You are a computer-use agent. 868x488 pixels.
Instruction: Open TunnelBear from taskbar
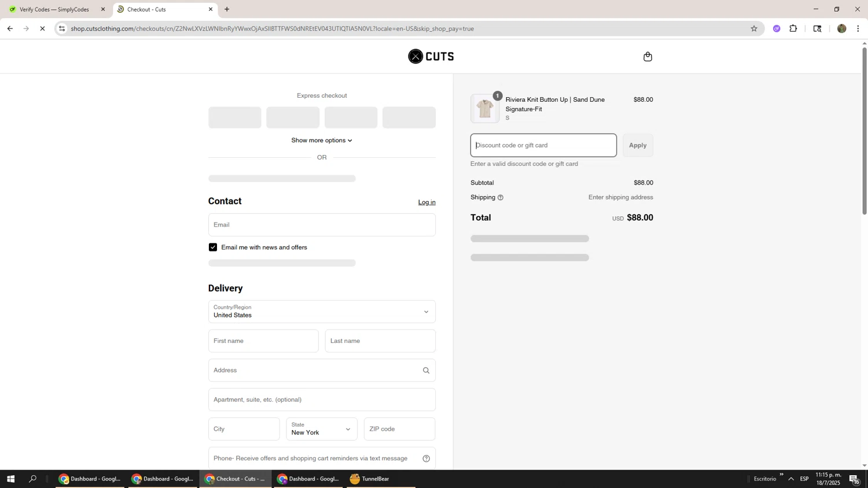[381, 479]
